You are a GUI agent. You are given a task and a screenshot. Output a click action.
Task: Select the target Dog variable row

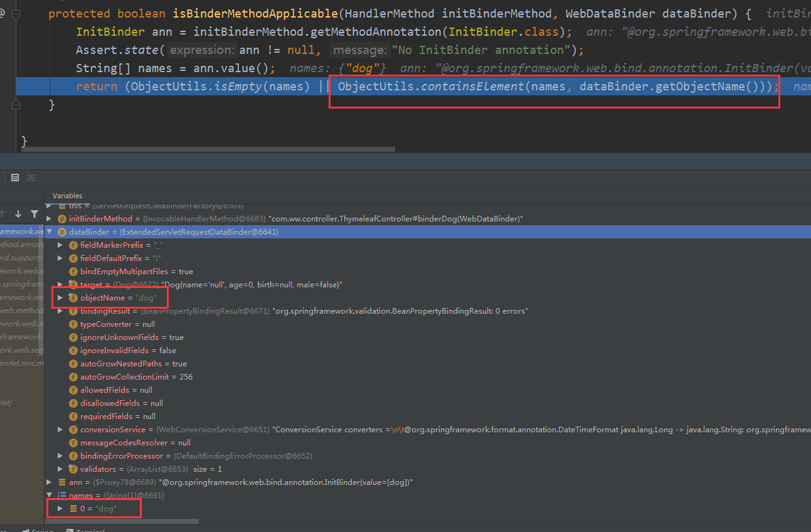click(427, 285)
